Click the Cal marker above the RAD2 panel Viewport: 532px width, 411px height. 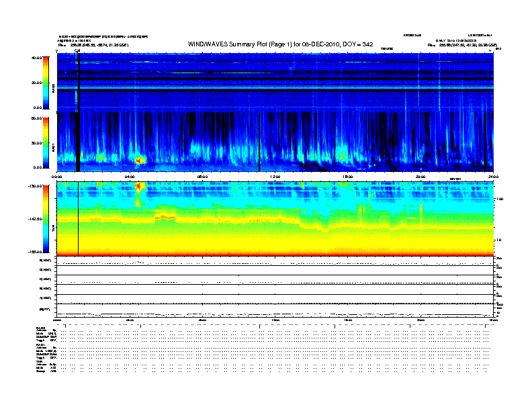[77, 50]
